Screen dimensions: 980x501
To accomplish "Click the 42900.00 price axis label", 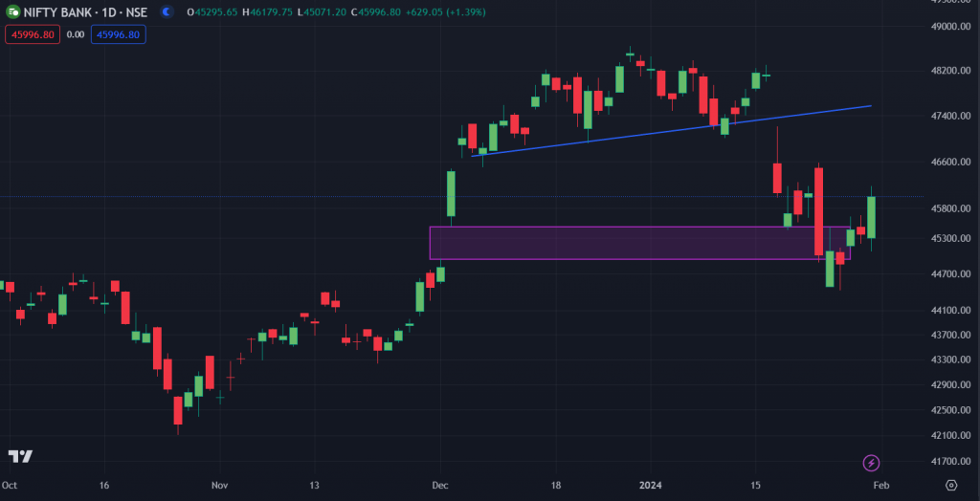I will [950, 384].
